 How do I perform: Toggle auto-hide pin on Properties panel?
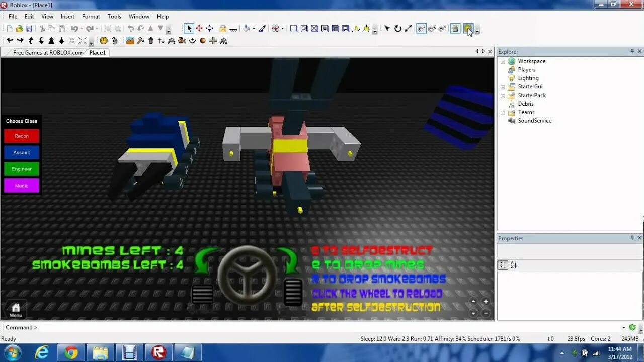pos(632,238)
